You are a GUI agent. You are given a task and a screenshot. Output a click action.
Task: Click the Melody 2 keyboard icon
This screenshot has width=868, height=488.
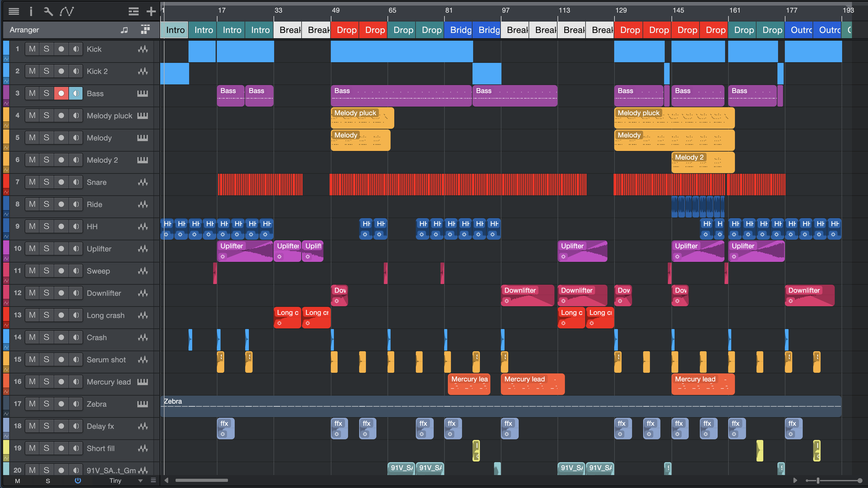143,160
